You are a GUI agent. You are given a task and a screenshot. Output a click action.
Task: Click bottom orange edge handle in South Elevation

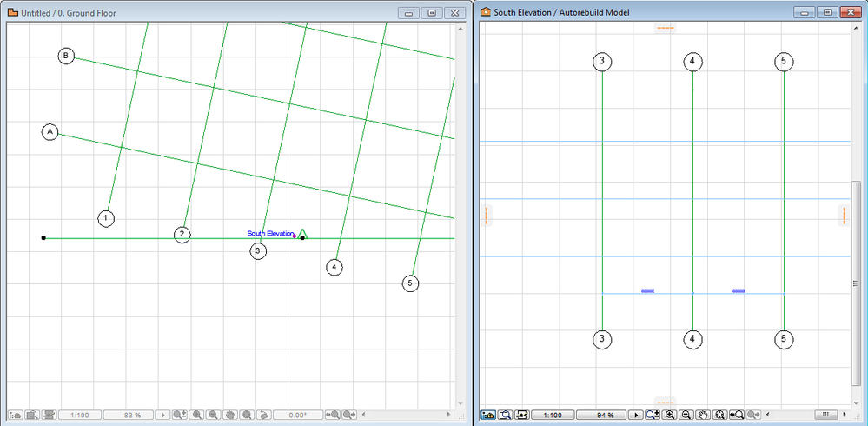(665, 403)
